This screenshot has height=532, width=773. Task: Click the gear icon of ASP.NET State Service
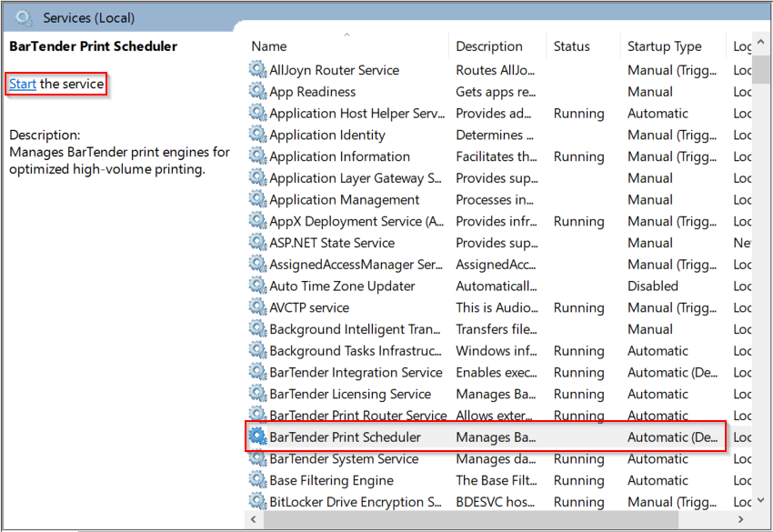coord(258,243)
